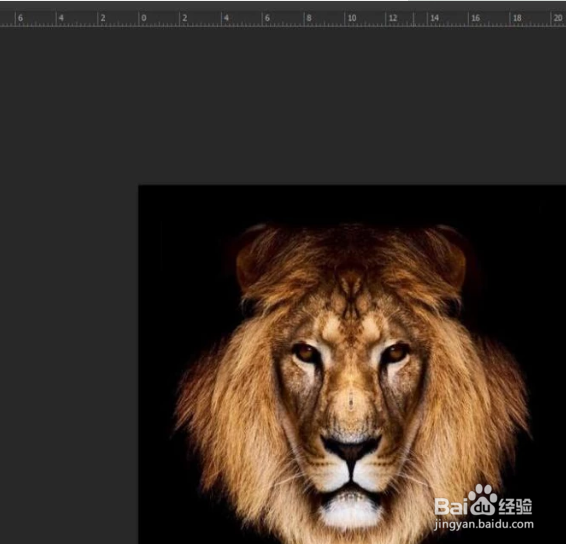Click the lion photo on the canvas
This screenshot has width=566, height=544.
[352, 364]
